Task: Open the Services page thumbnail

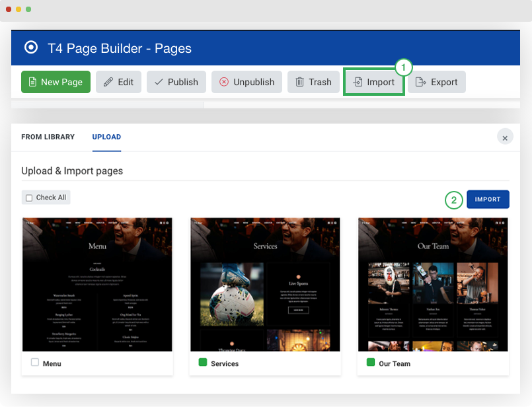Action: pos(265,285)
